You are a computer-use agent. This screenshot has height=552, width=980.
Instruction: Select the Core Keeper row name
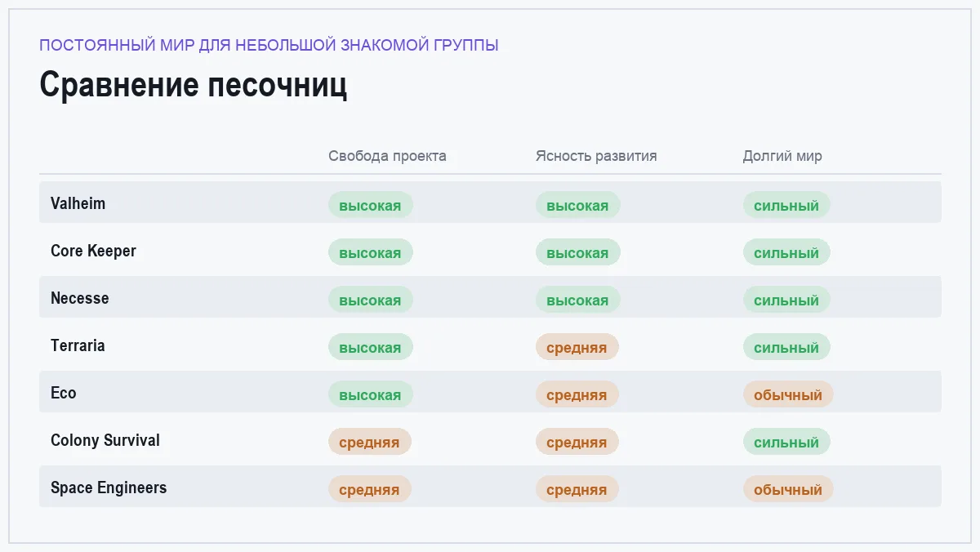pyautogui.click(x=93, y=251)
